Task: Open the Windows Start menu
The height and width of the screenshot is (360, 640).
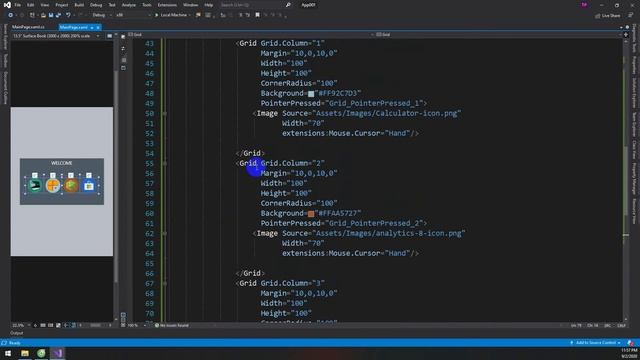Action: pos(8,353)
